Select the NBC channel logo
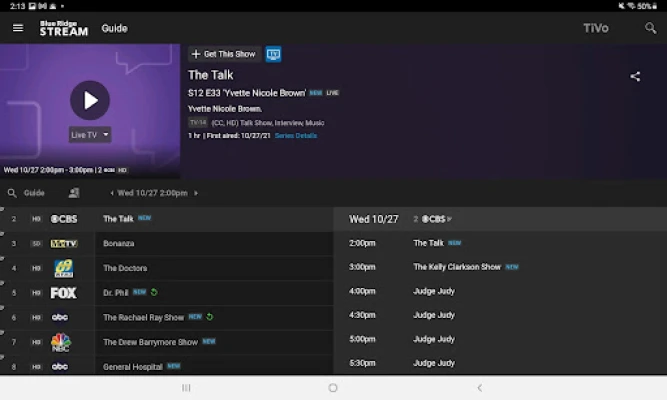The height and width of the screenshot is (400, 667). point(60,342)
